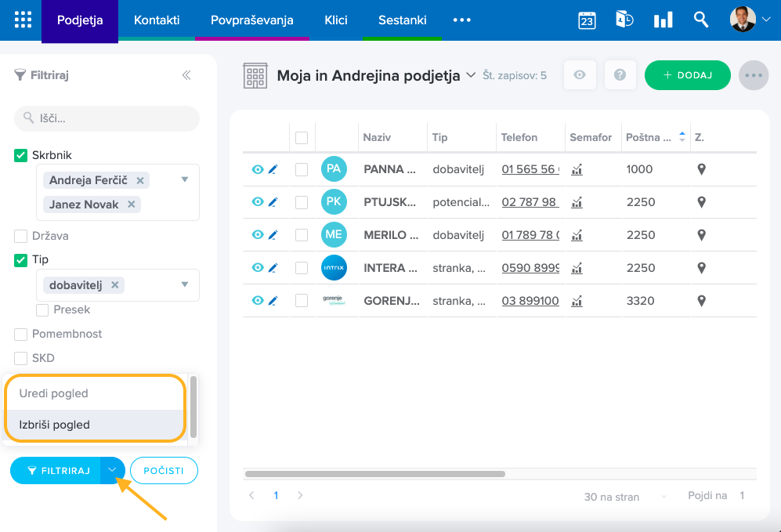The image size is (781, 532).
Task: Click the reports bar chart icon
Action: pyautogui.click(x=663, y=20)
